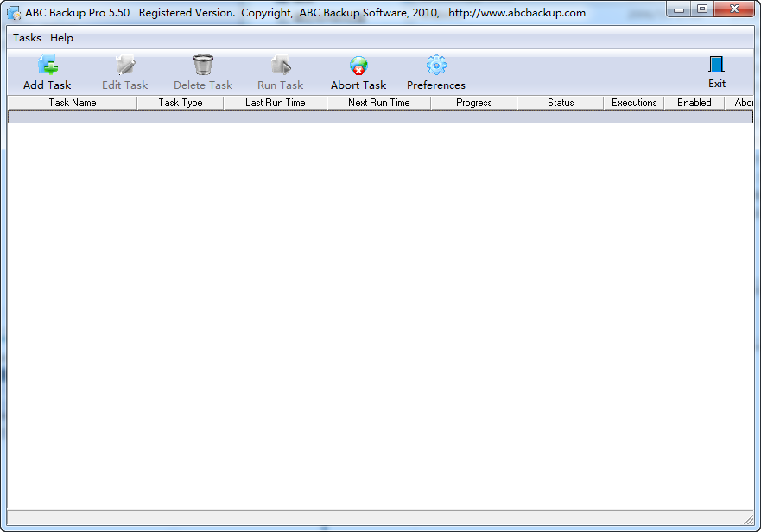Click the Run Task icon
This screenshot has height=532, width=761.
pyautogui.click(x=281, y=65)
